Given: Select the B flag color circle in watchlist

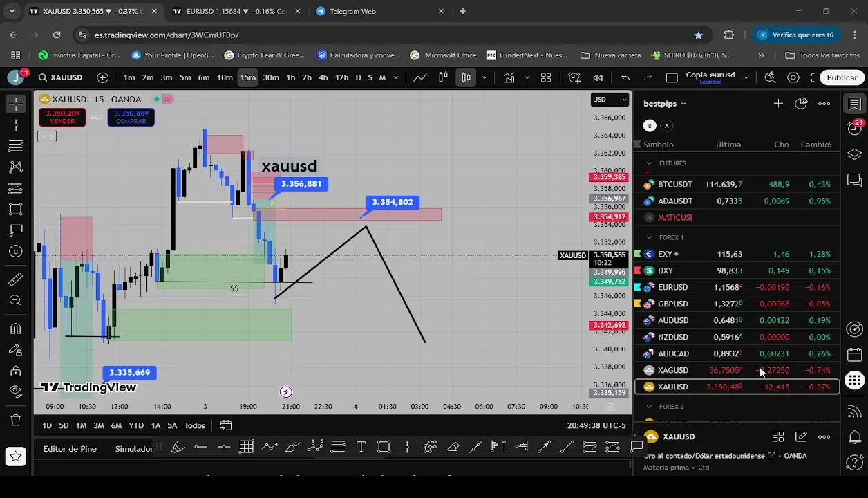Looking at the screenshot, I should [x=650, y=126].
